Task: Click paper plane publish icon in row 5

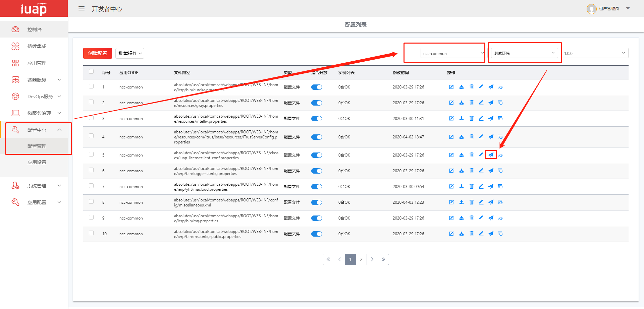Action: tap(491, 155)
